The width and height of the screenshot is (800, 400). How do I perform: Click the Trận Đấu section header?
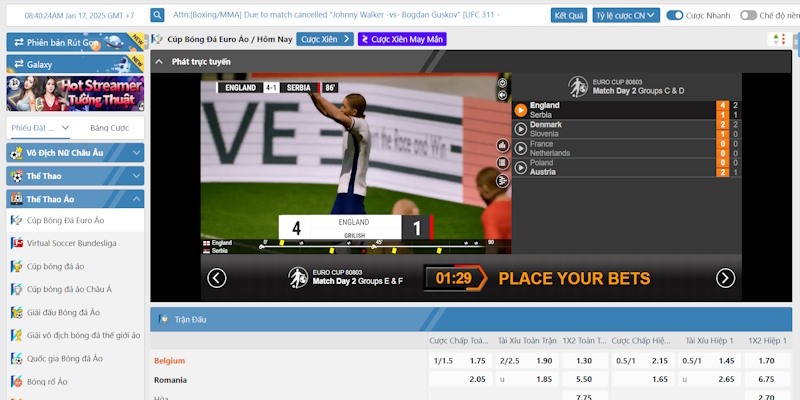tap(471, 319)
